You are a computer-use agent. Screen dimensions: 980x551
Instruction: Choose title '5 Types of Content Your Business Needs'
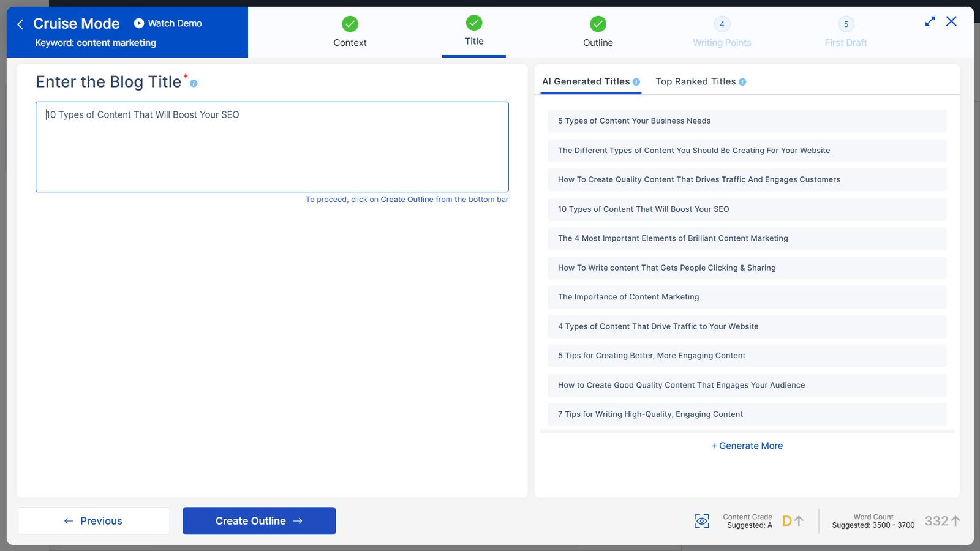click(x=747, y=121)
